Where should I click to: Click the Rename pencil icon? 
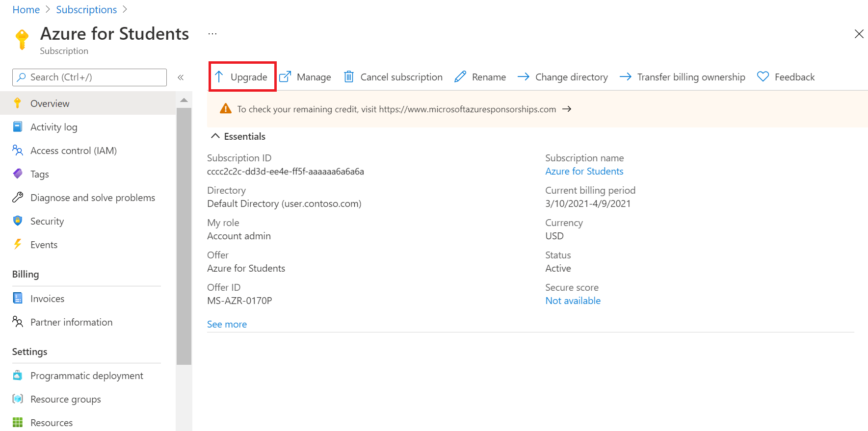click(460, 77)
